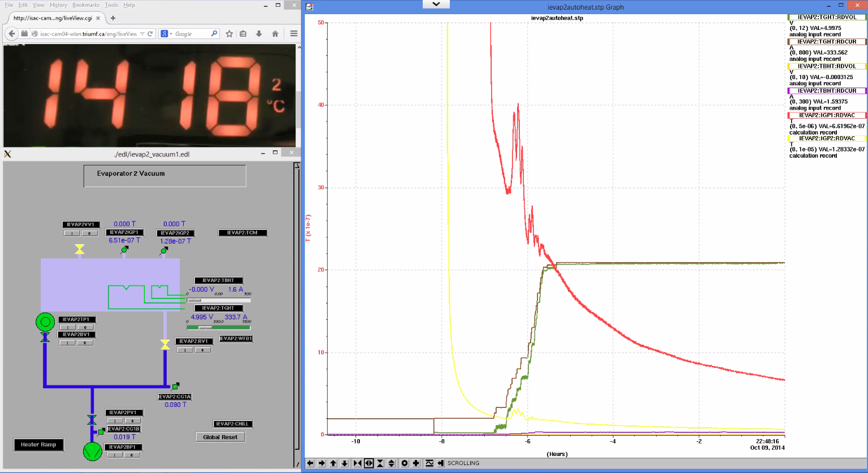Screen dimensions: 868x473
Task: Adjust the green IEVAP2:TGHT current slider
Action: point(219,328)
